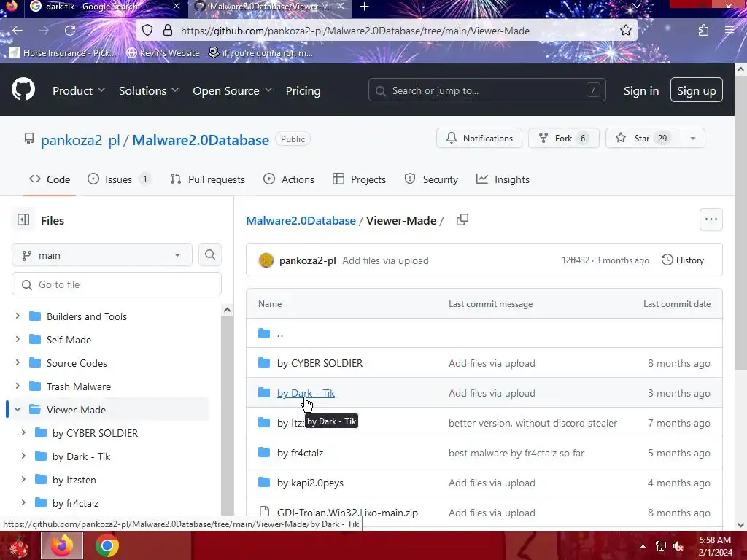List all tabs with the tab-bar chevron
The image size is (747, 560).
636,6
